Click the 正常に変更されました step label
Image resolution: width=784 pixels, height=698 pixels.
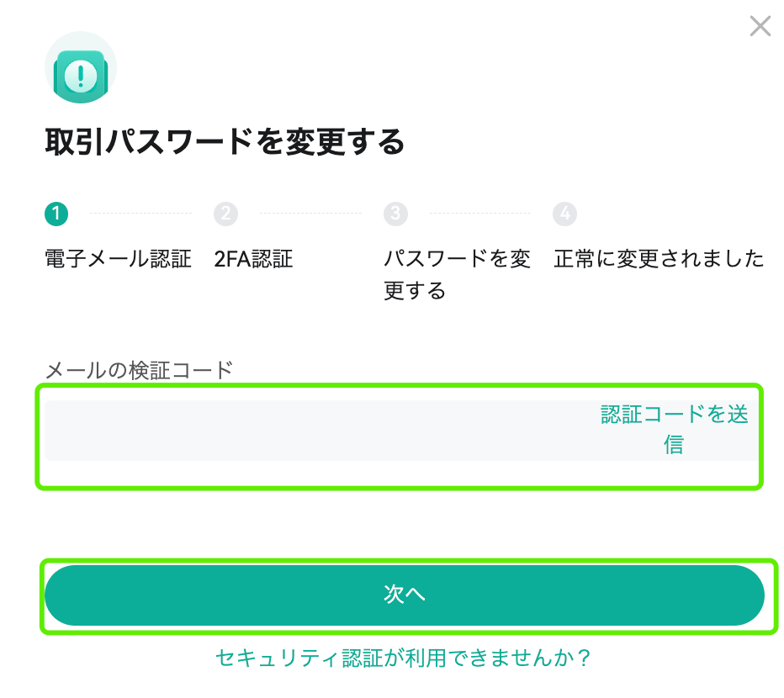(659, 259)
